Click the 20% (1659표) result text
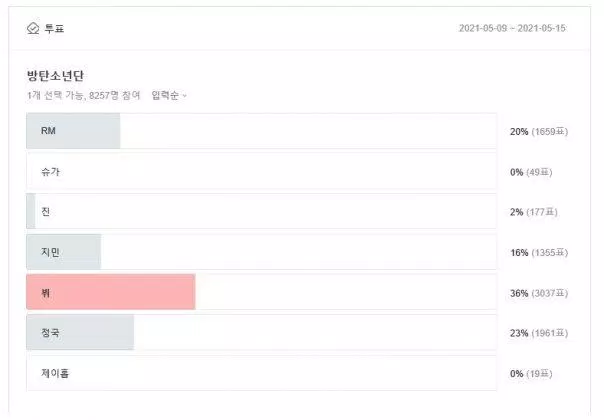The image size is (604, 420). tap(539, 132)
